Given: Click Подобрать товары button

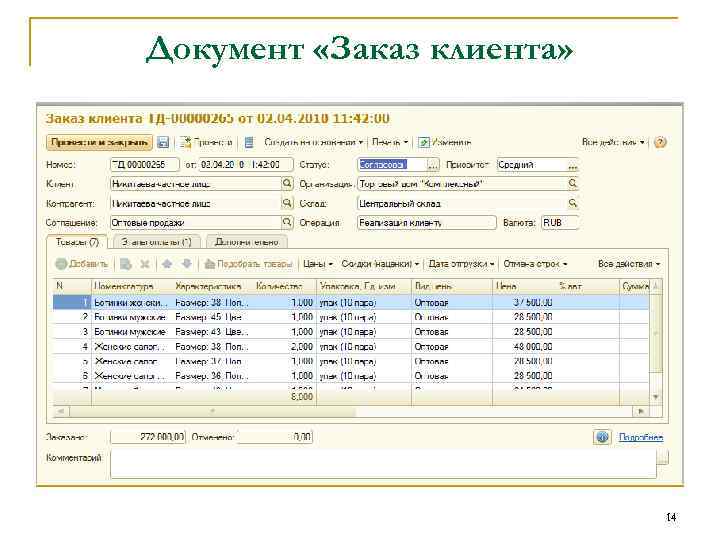Looking at the screenshot, I should pos(248,264).
